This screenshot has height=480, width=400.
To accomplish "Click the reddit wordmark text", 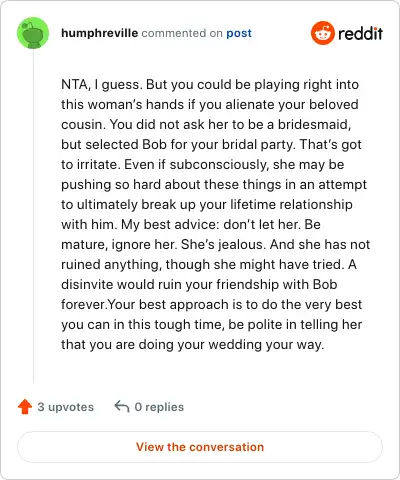I will pos(360,33).
